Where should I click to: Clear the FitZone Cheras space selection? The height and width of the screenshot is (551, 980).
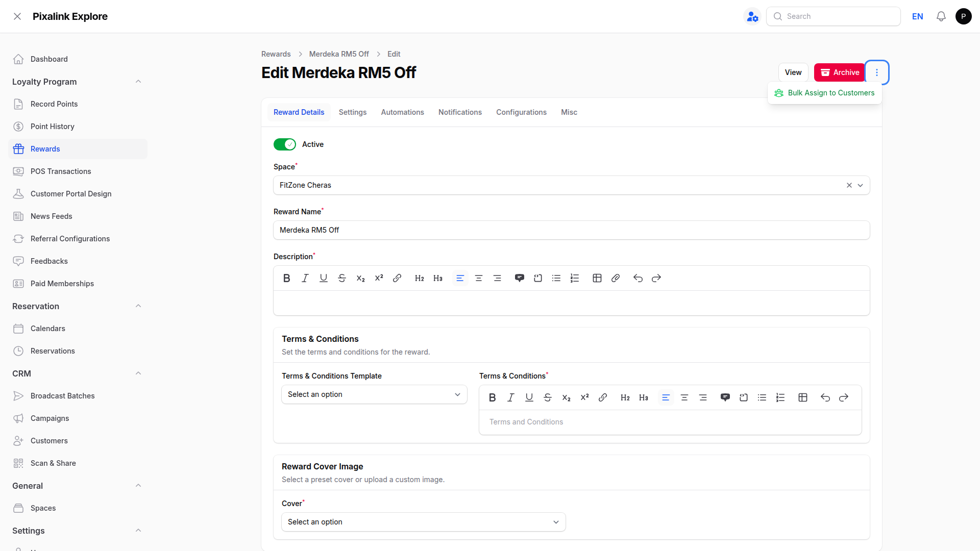click(849, 185)
